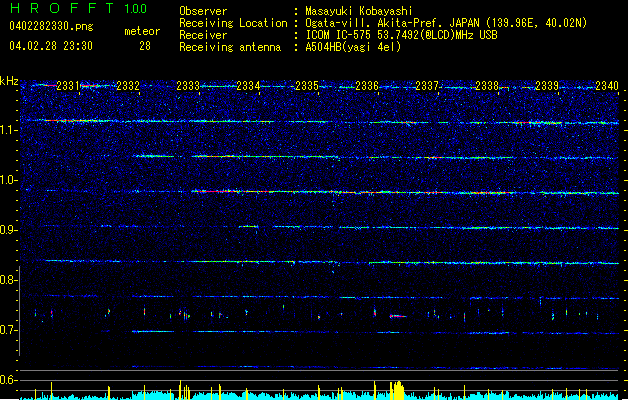Click location Ogata-vill. Akita-Pref. JAPAN text
The height and width of the screenshot is (400, 629).
(393, 23)
